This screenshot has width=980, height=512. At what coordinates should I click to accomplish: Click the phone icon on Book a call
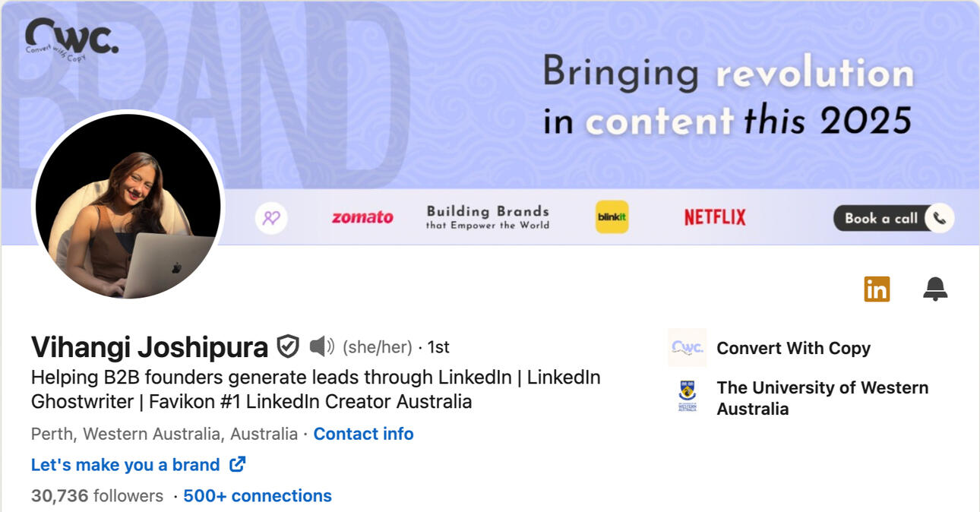pos(940,218)
